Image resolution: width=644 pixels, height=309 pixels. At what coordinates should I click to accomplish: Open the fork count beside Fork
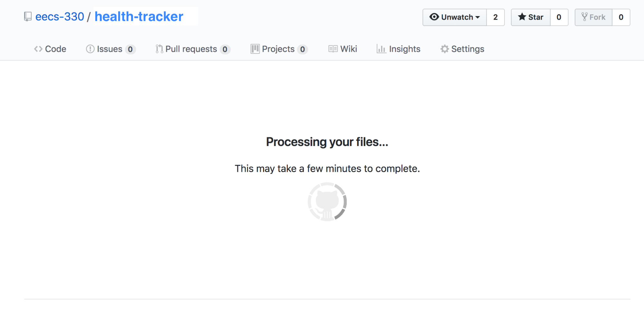pos(621,17)
